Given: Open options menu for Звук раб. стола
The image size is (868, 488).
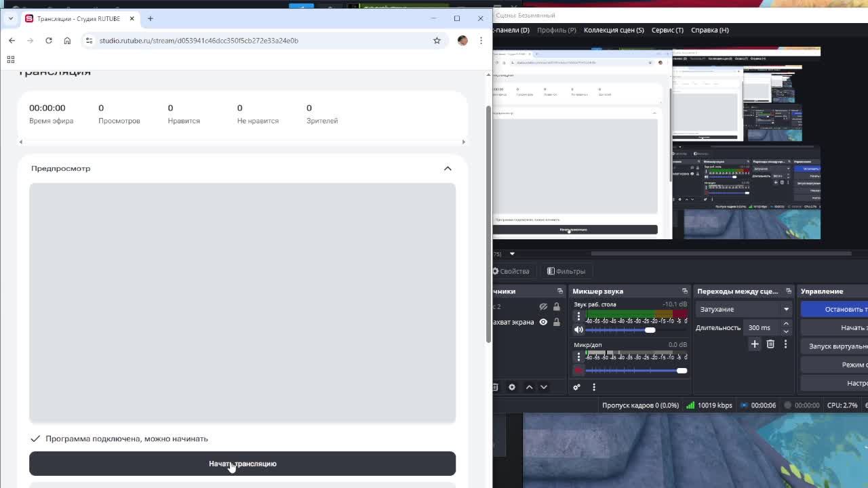Looking at the screenshot, I should 578,316.
